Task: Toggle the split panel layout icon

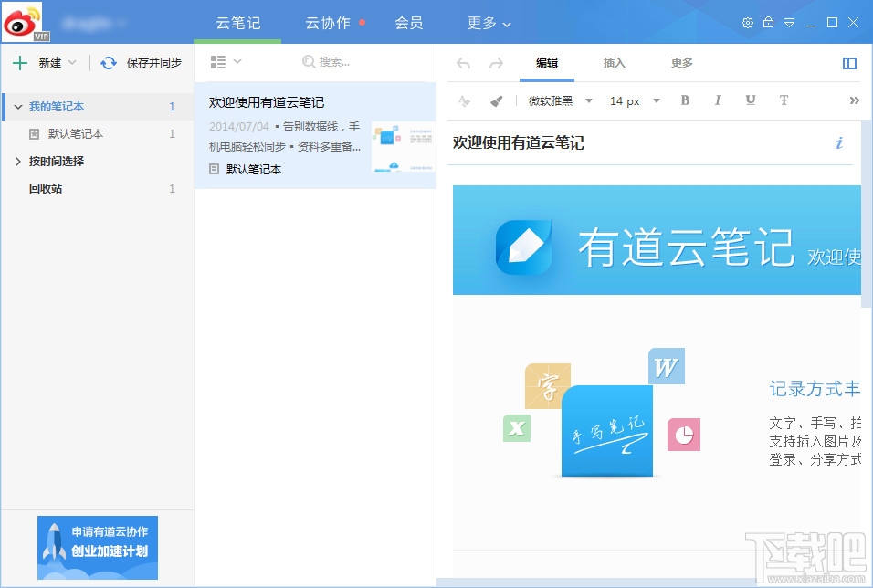Action: [849, 64]
